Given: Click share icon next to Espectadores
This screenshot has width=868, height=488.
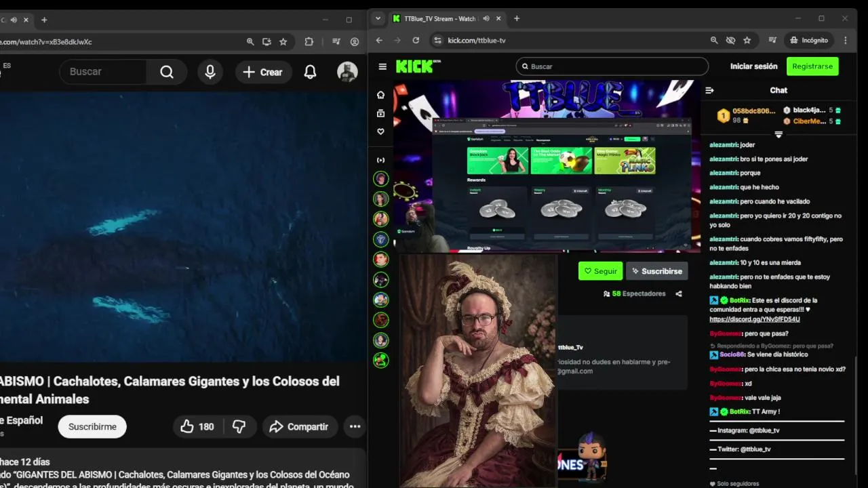Looking at the screenshot, I should [x=679, y=293].
